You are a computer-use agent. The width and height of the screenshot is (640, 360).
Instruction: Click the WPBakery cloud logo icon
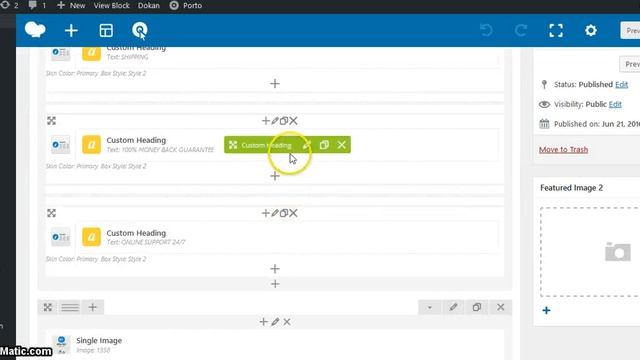point(35,30)
